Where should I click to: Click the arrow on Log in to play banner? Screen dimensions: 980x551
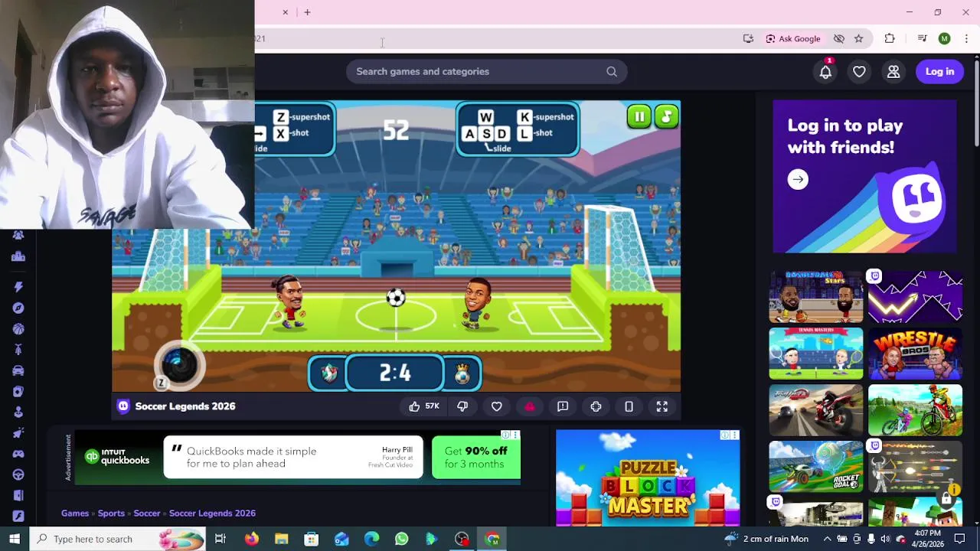click(798, 179)
